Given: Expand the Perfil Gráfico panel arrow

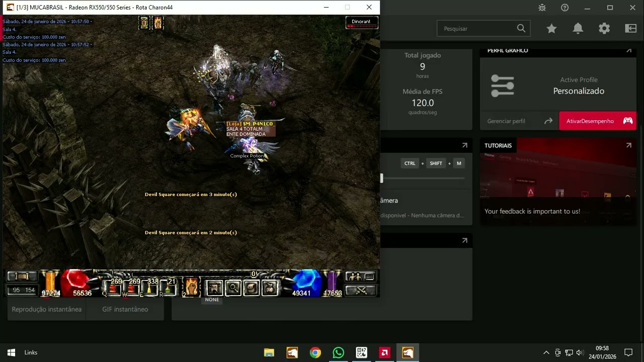Looking at the screenshot, I should click(x=628, y=50).
